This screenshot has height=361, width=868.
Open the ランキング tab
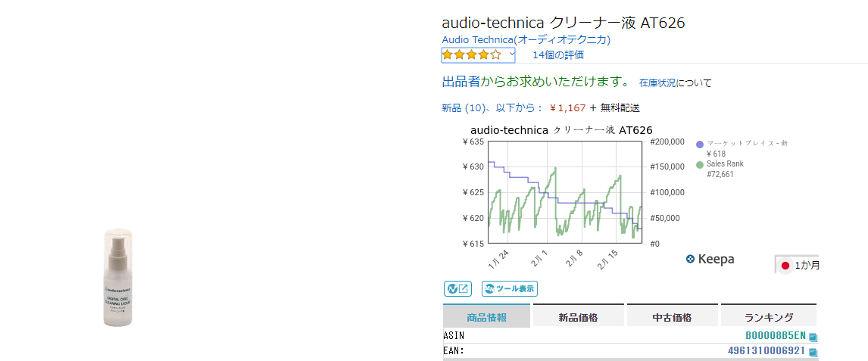coord(769,317)
